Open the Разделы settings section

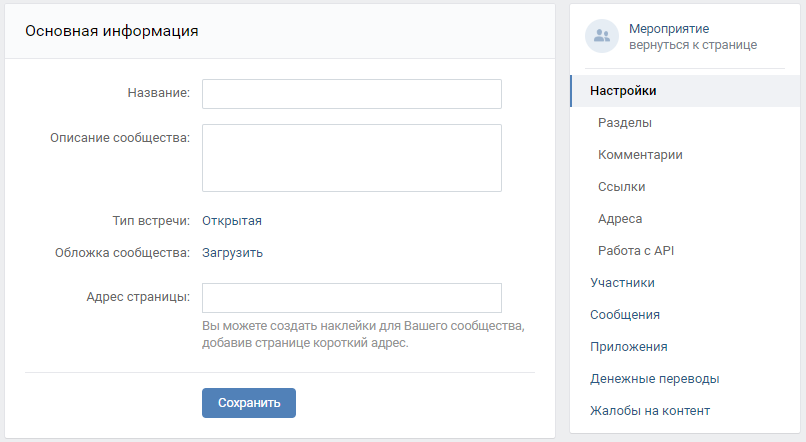(625, 123)
